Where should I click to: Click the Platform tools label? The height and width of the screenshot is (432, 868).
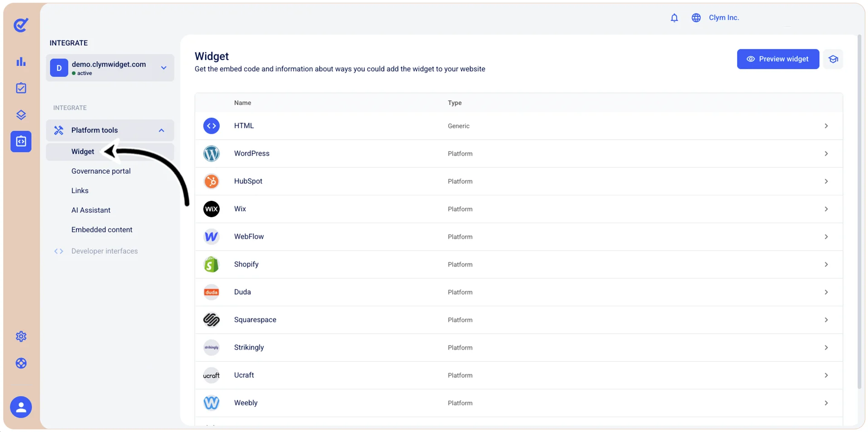[95, 130]
